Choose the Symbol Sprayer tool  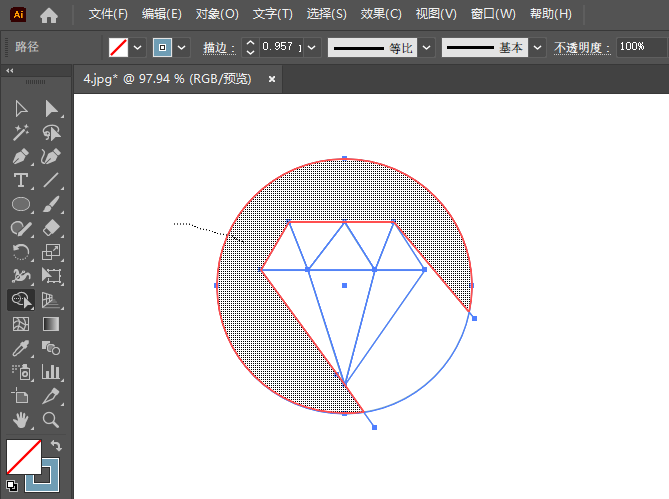[x=21, y=372]
